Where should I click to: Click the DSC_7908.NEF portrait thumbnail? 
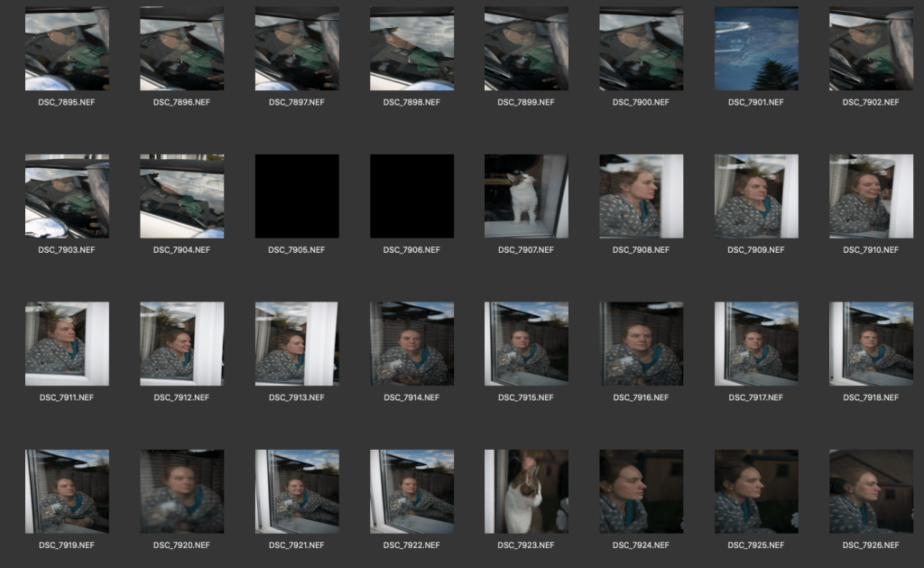click(641, 196)
